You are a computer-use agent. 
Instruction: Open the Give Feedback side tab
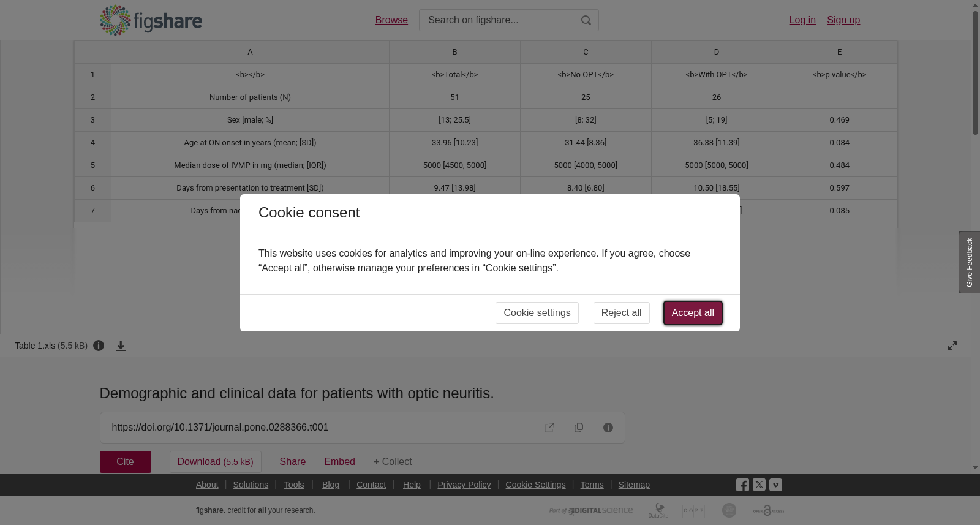[970, 262]
